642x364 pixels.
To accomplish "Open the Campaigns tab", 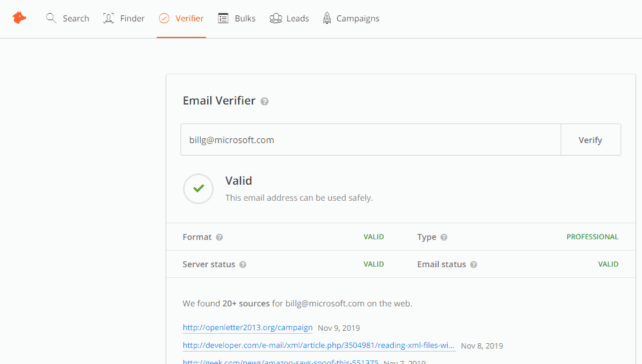I will (x=351, y=18).
